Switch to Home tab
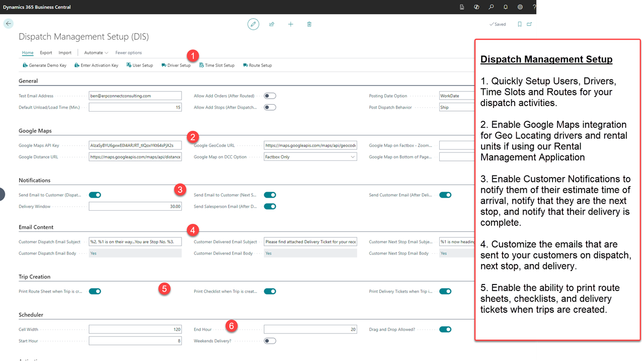The width and height of the screenshot is (644, 362). point(28,53)
